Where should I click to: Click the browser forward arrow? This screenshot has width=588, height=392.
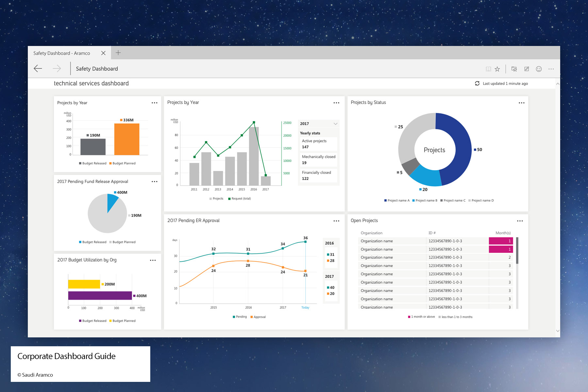pyautogui.click(x=57, y=69)
